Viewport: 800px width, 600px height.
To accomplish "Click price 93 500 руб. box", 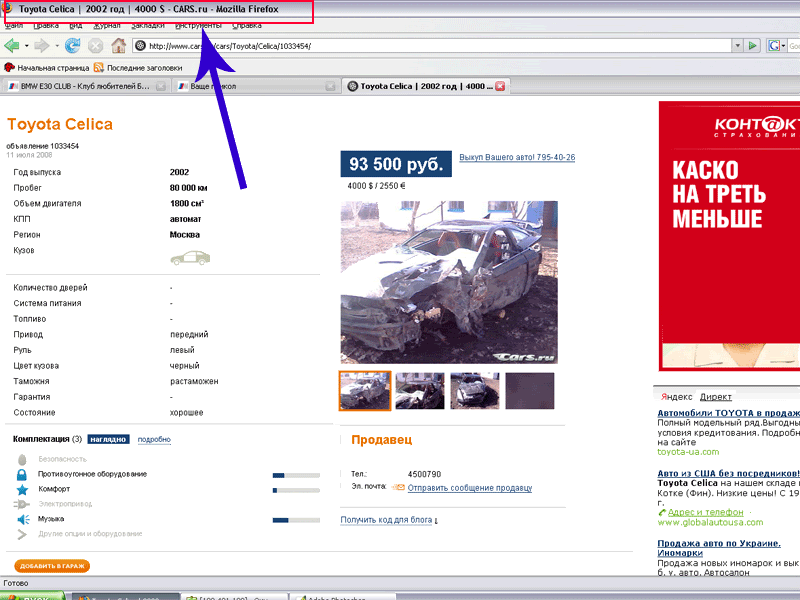I will coord(396,164).
